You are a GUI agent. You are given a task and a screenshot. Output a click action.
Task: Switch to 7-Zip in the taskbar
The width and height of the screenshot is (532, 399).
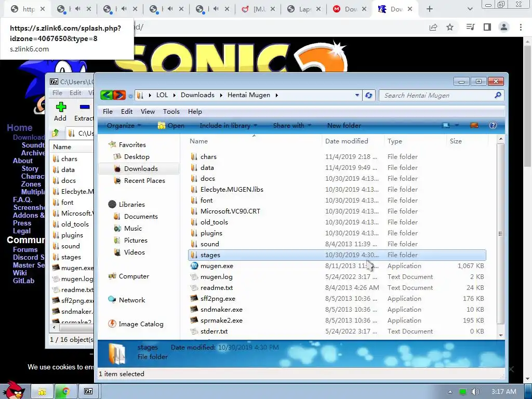click(88, 392)
